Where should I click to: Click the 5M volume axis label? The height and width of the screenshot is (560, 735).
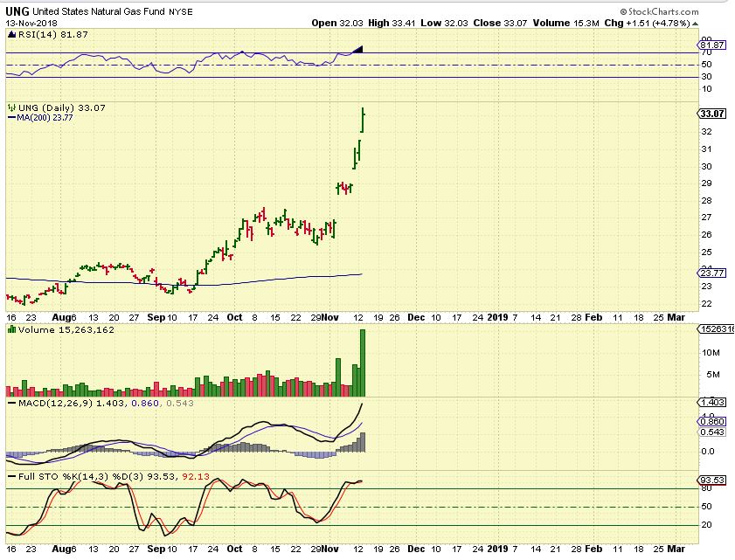[x=713, y=375]
